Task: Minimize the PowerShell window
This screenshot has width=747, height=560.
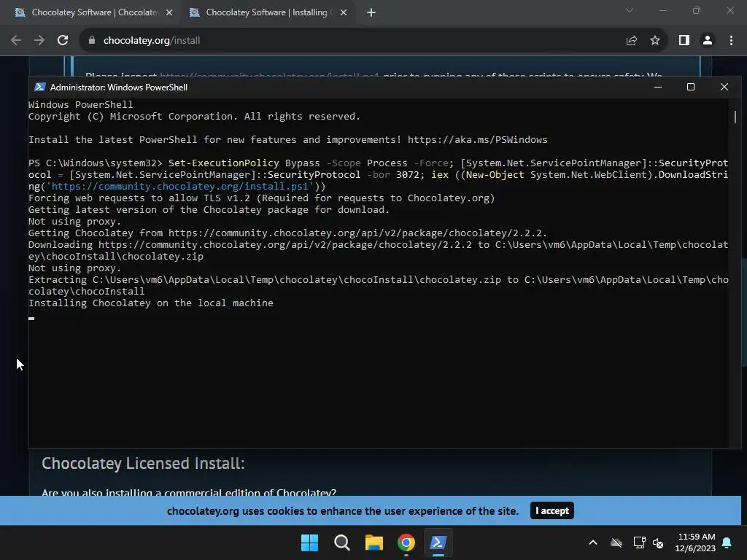Action: click(x=658, y=87)
